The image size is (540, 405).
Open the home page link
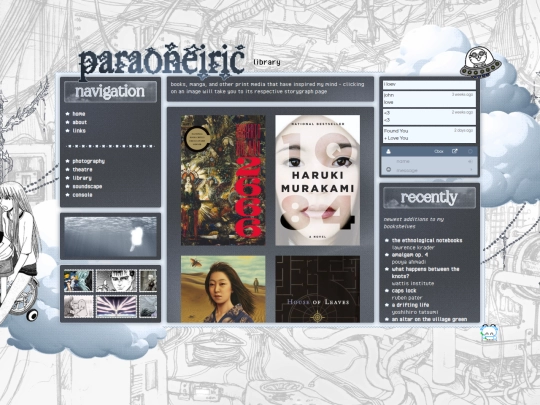[79, 114]
